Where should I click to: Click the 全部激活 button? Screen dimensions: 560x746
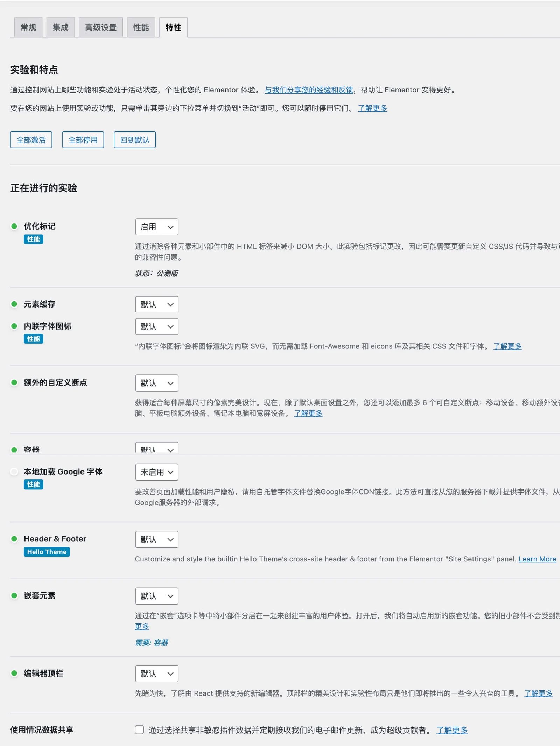click(31, 139)
